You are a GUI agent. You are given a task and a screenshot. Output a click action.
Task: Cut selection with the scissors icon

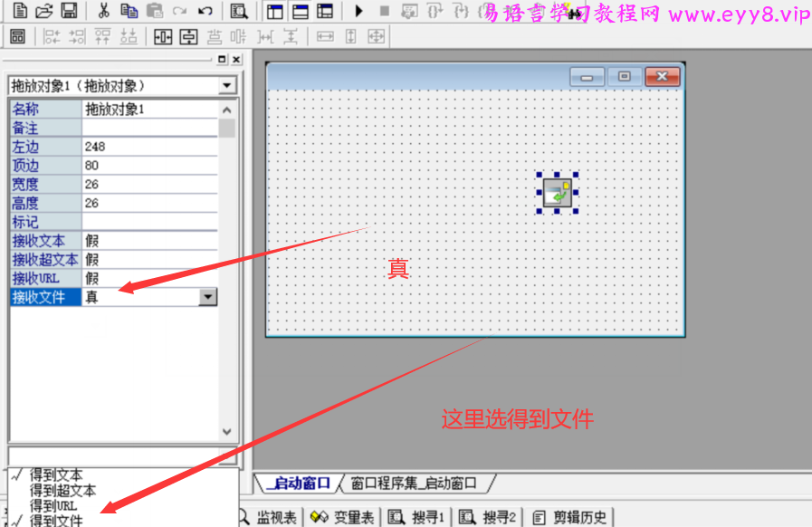point(103,12)
